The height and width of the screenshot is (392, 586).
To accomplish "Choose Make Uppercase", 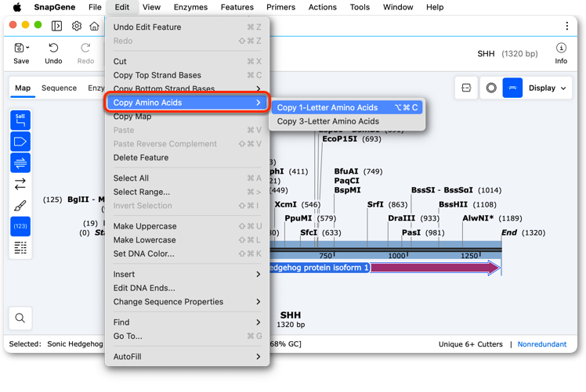I will pyautogui.click(x=187, y=226).
